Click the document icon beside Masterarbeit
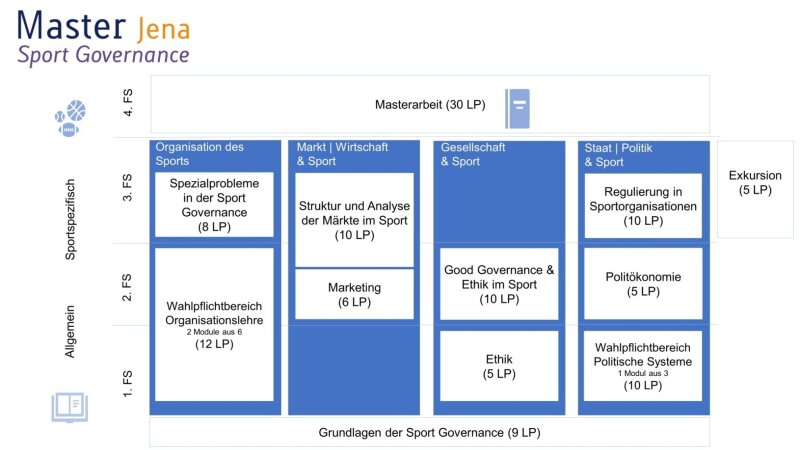This screenshot has width=800, height=450. tap(517, 109)
